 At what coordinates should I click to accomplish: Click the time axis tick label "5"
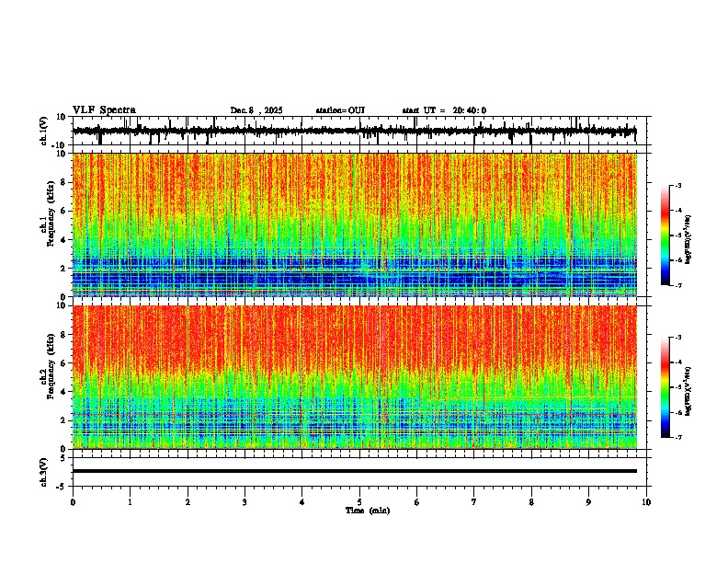359,502
